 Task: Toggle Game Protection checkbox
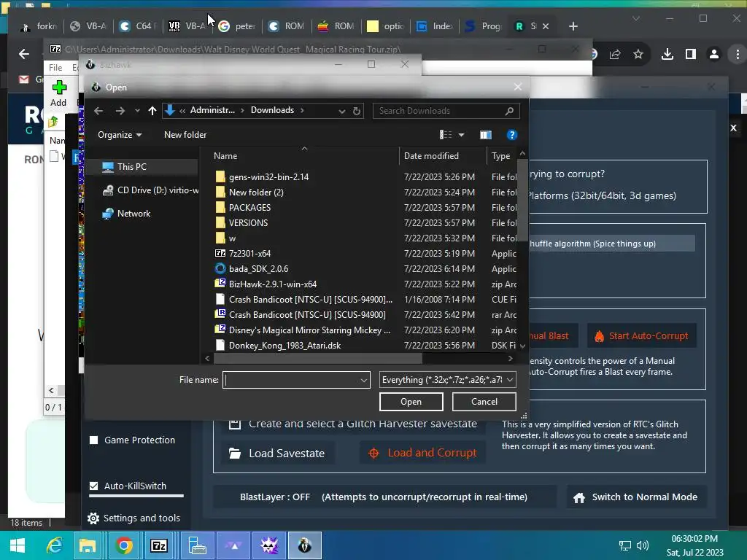coord(94,440)
